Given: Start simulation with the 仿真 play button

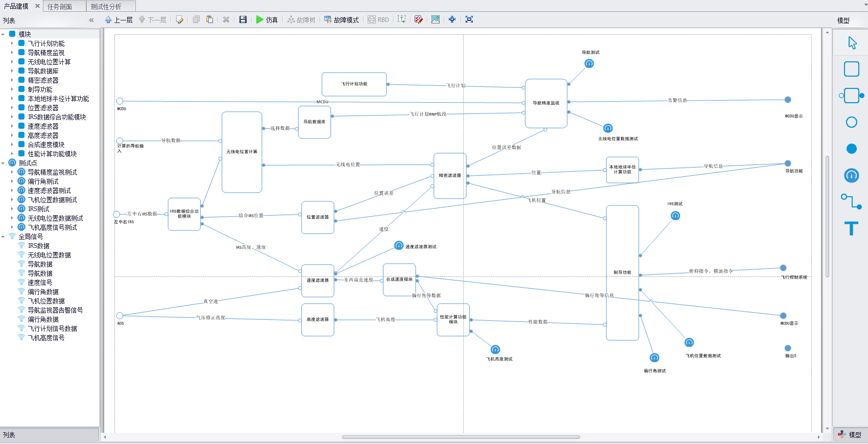Looking at the screenshot, I should point(267,19).
